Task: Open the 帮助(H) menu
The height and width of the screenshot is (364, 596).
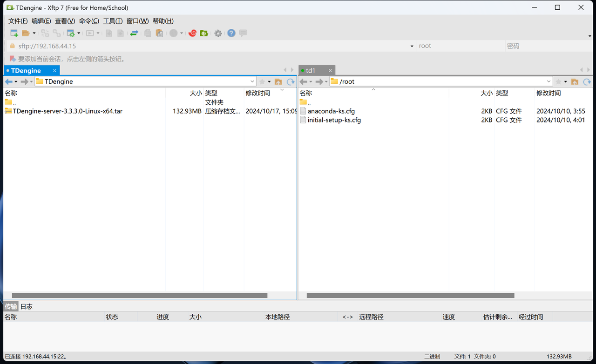Action: click(163, 21)
